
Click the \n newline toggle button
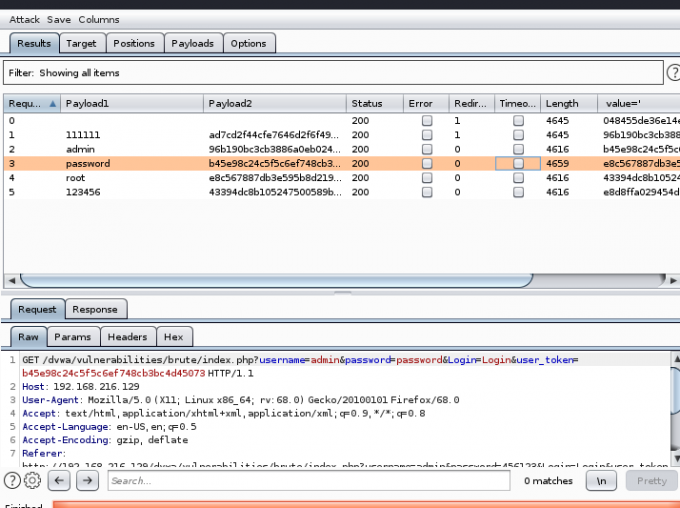click(601, 481)
